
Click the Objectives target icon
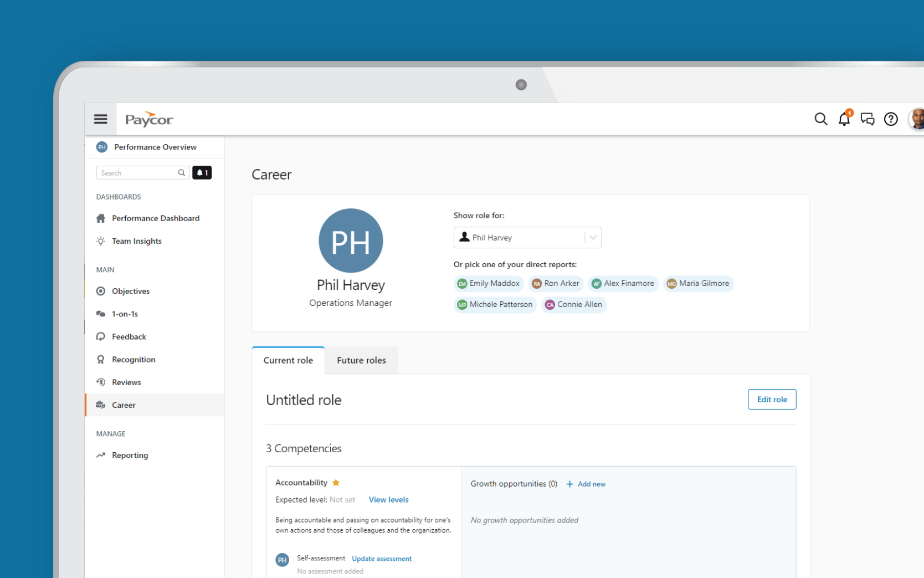(101, 291)
